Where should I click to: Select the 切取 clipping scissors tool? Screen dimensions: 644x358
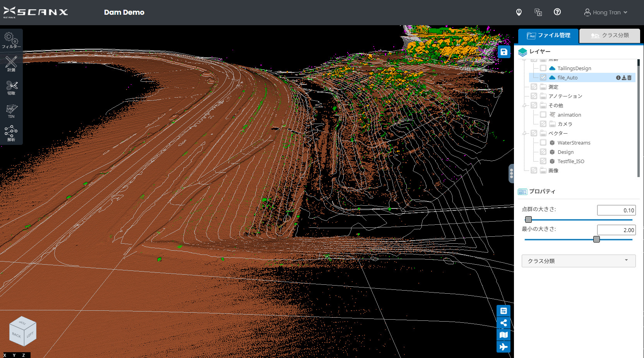coord(11,88)
